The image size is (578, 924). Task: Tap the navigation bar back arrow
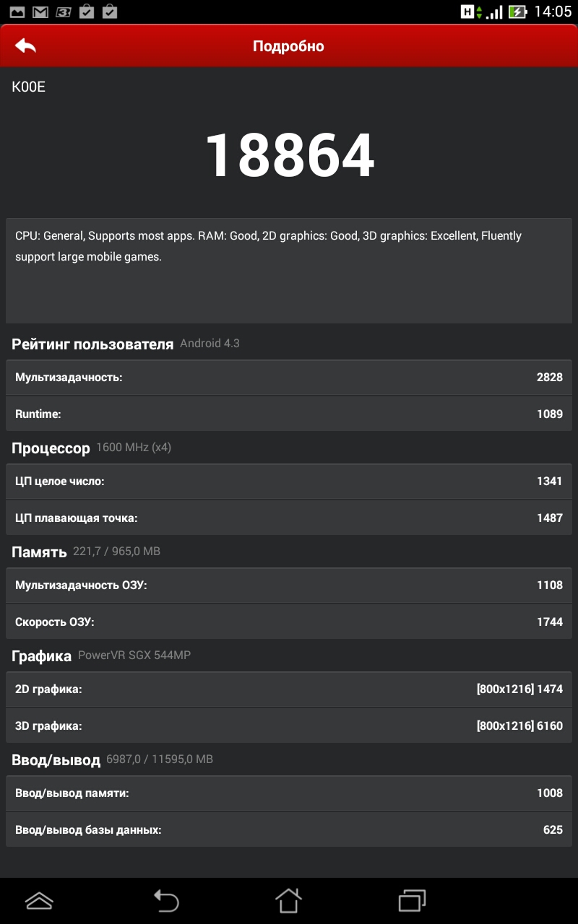coord(165,900)
